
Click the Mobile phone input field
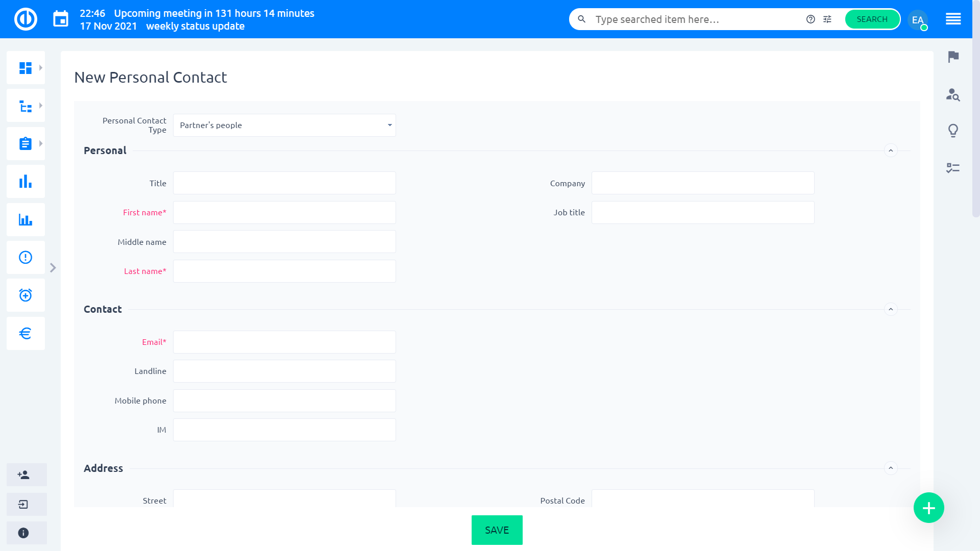click(x=284, y=400)
